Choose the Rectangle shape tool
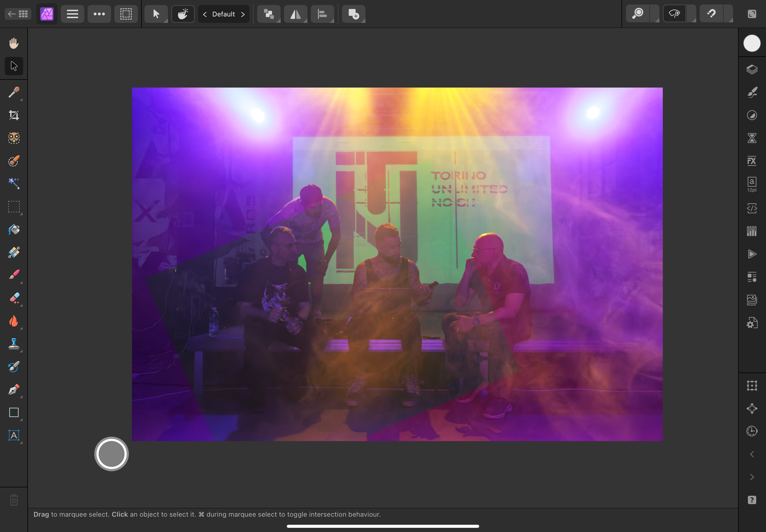Viewport: 766px width, 532px height. pyautogui.click(x=14, y=412)
